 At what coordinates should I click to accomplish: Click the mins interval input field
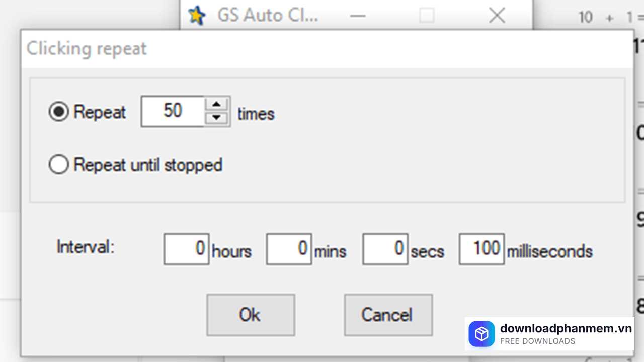[289, 248]
